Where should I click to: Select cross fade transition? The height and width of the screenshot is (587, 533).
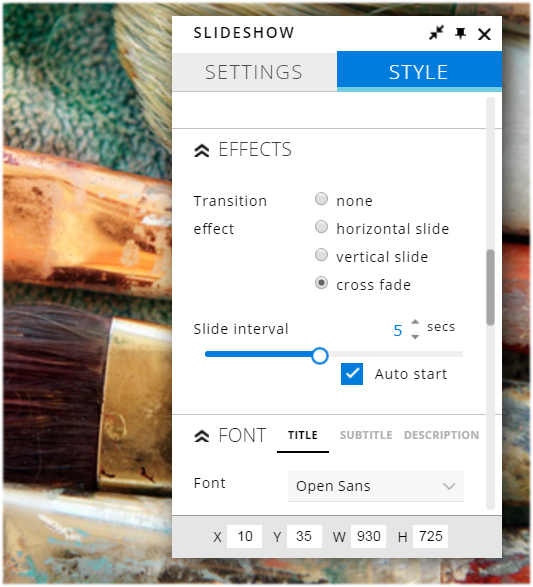321,283
